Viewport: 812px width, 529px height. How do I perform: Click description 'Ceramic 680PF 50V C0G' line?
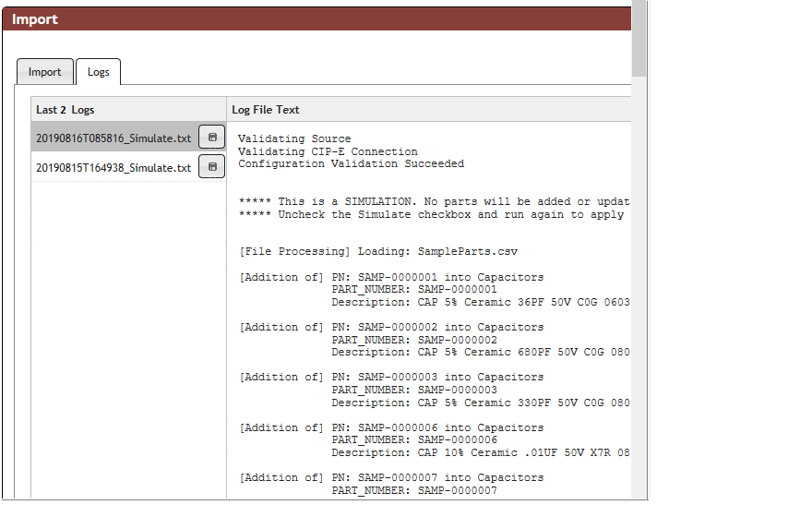pyautogui.click(x=481, y=353)
